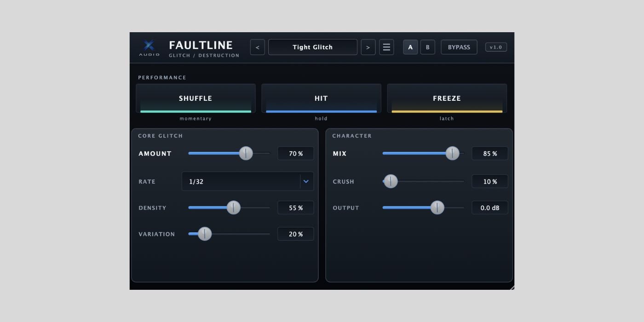Click the RATE parameter label

pyautogui.click(x=147, y=182)
